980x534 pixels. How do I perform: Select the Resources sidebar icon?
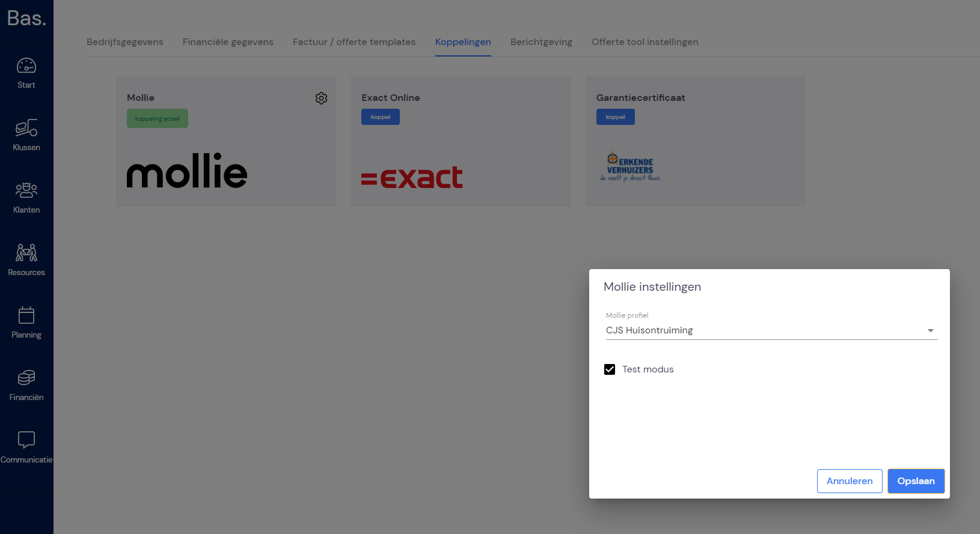pos(26,253)
